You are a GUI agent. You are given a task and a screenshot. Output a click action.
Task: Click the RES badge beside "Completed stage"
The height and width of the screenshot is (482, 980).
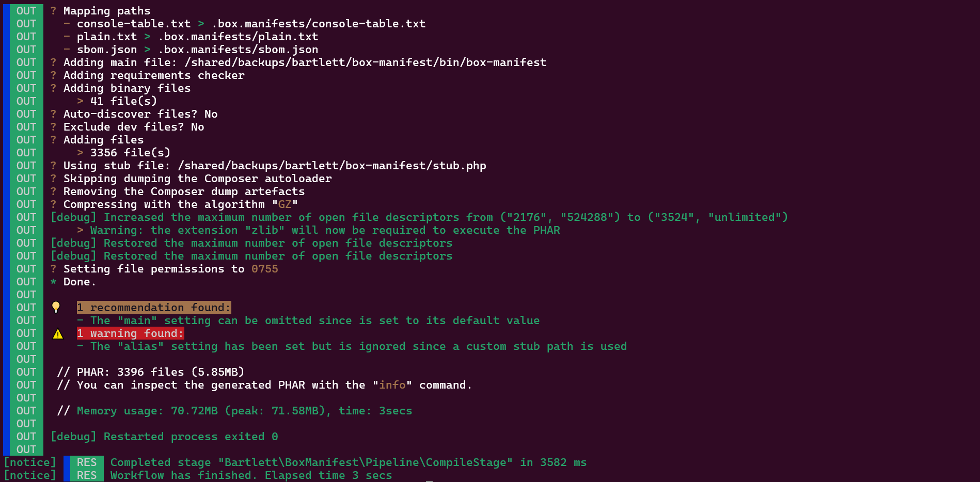click(86, 462)
